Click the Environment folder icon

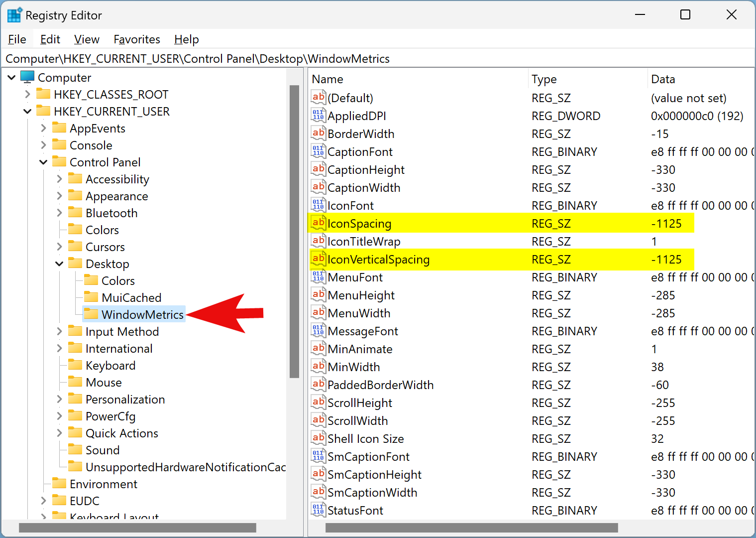pyautogui.click(x=59, y=483)
